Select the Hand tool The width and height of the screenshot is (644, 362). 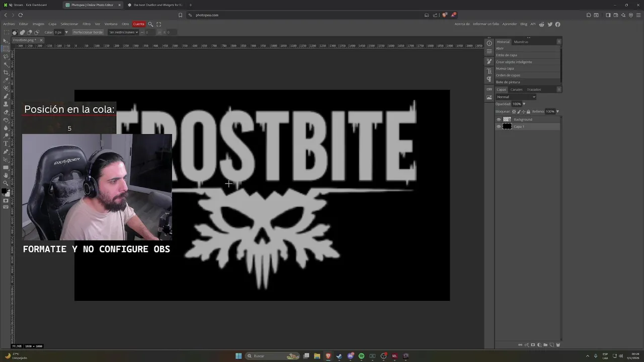[x=6, y=176]
